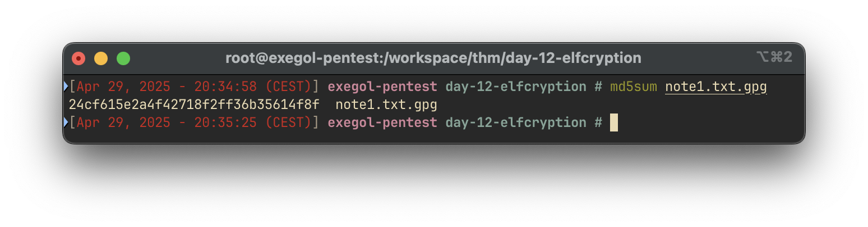Select exegol-pentest hostname on the first line

(382, 87)
